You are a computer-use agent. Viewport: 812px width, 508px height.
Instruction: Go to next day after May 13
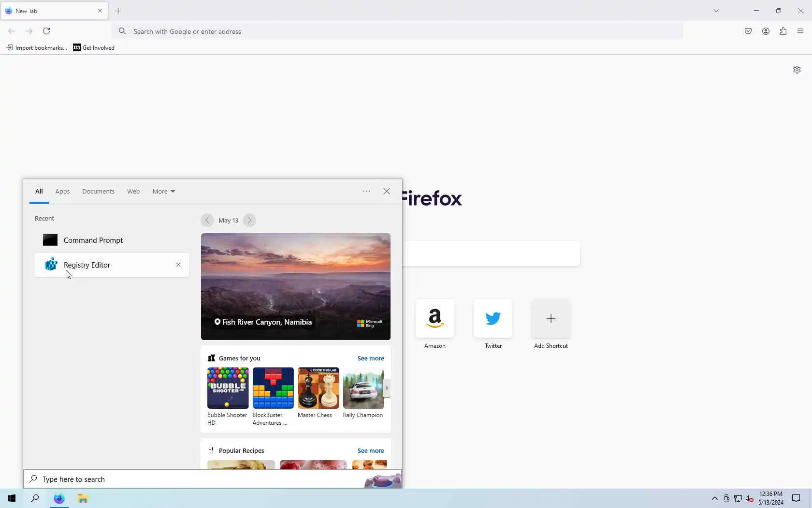249,220
